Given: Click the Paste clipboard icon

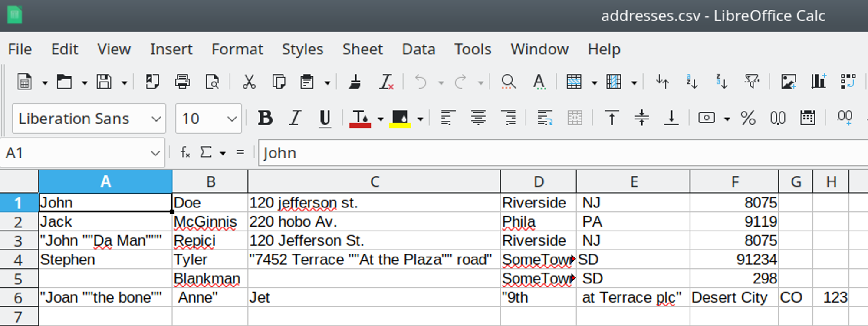Looking at the screenshot, I should coord(307,82).
